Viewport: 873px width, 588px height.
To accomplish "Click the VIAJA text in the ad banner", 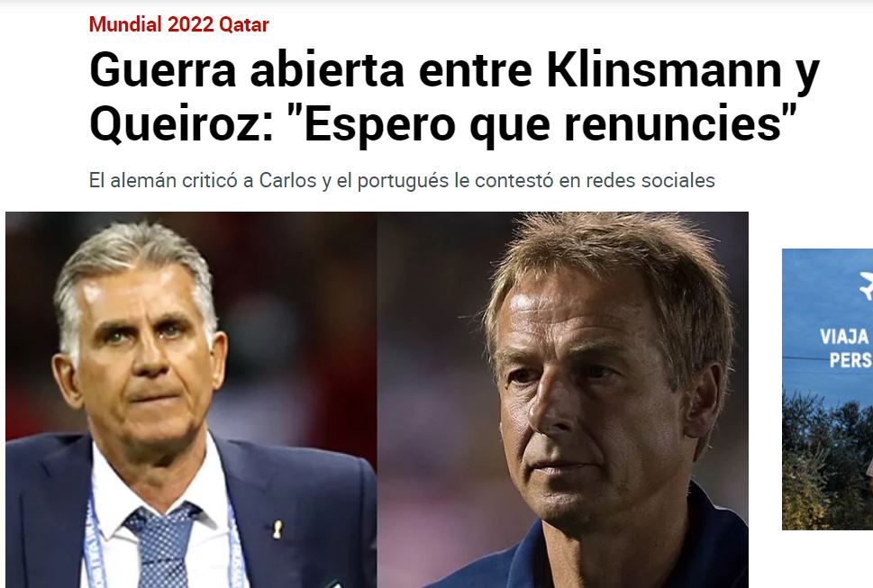I will [x=844, y=337].
